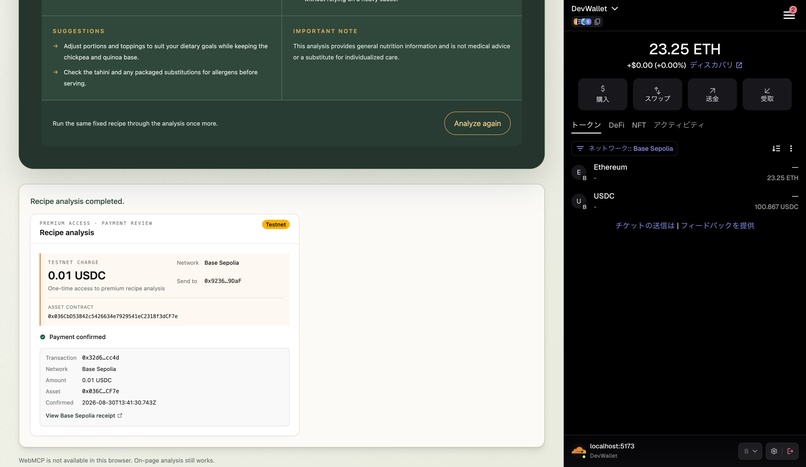The width and height of the screenshot is (806, 467).
Task: Click the Send to address 0x9236…90aF
Action: [223, 281]
